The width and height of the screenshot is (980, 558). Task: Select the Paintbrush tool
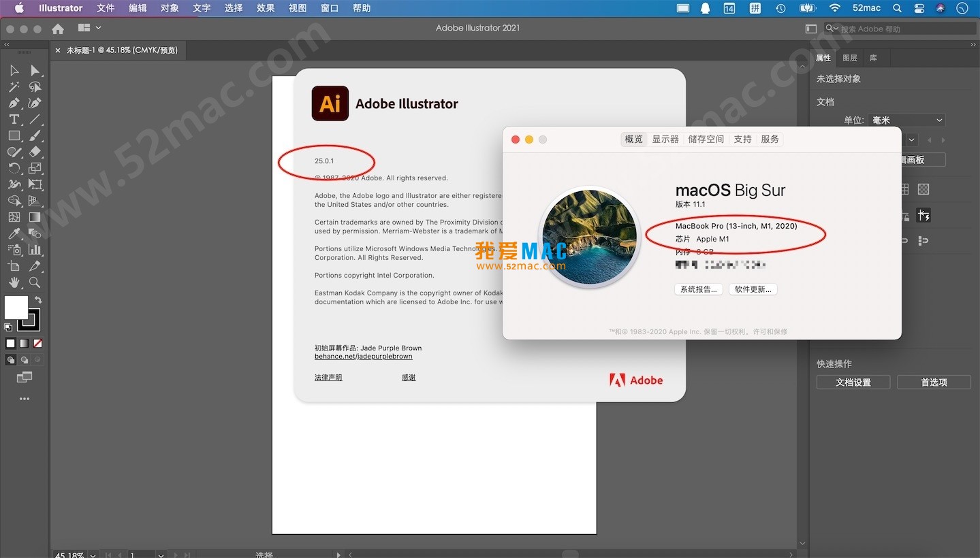click(x=35, y=135)
